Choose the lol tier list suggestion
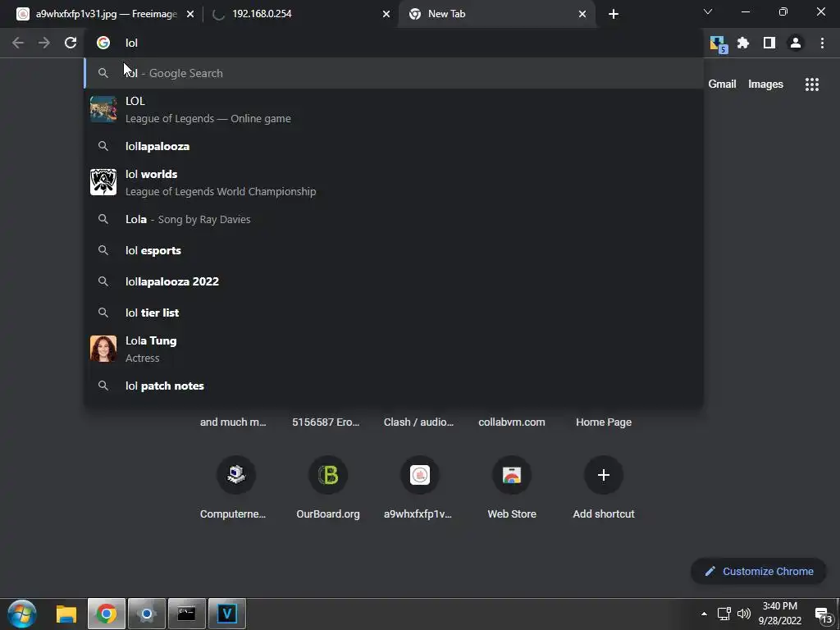 394,313
